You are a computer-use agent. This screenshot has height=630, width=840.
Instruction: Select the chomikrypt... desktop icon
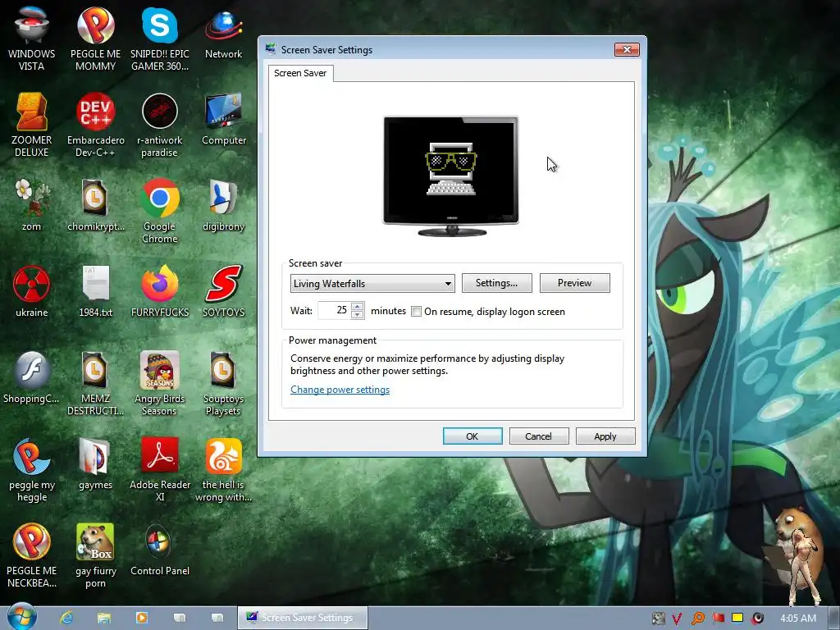click(95, 204)
